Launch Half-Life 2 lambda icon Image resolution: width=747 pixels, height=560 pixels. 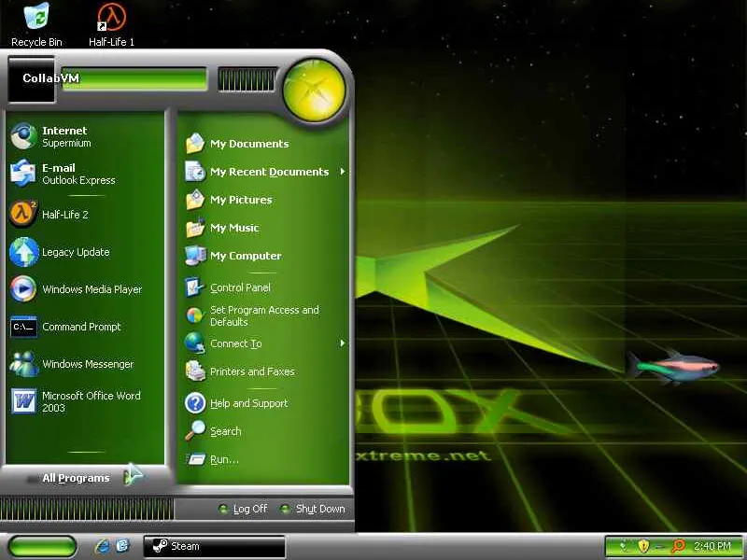(x=23, y=214)
